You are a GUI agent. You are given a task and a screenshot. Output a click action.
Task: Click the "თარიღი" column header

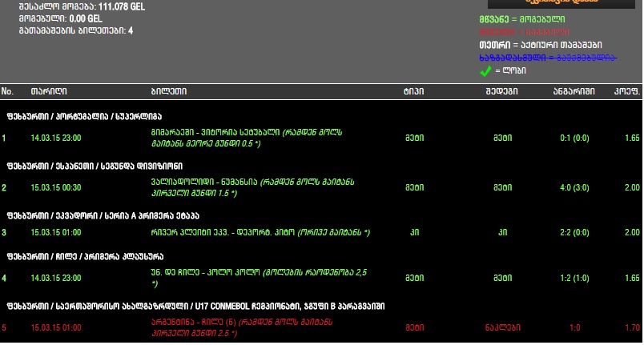(49, 91)
